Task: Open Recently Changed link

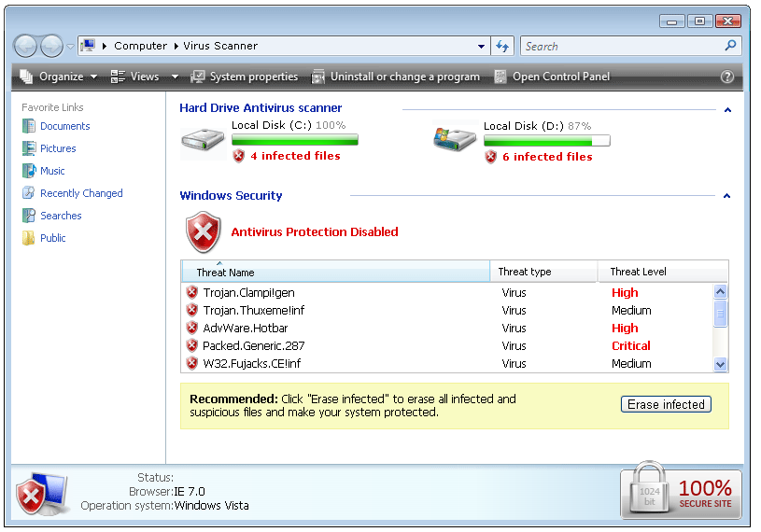Action: (81, 193)
